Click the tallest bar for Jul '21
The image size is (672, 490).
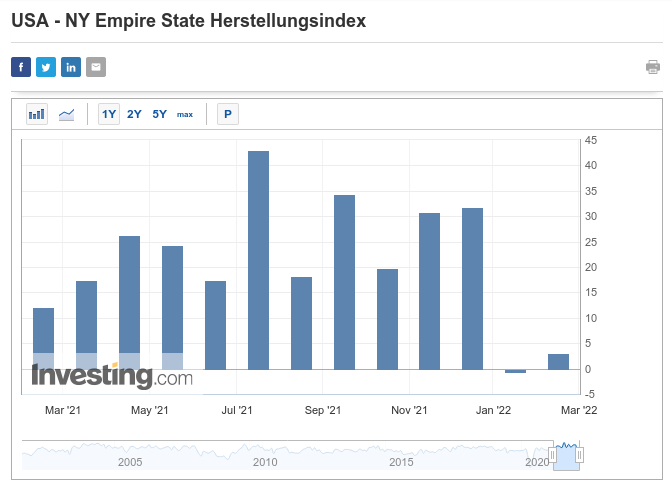pyautogui.click(x=258, y=260)
